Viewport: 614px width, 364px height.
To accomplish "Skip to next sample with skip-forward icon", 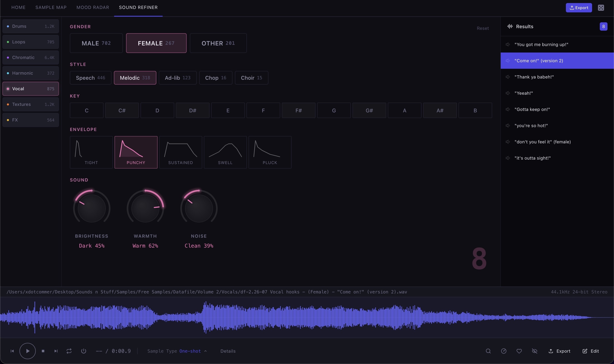I will pos(55,351).
